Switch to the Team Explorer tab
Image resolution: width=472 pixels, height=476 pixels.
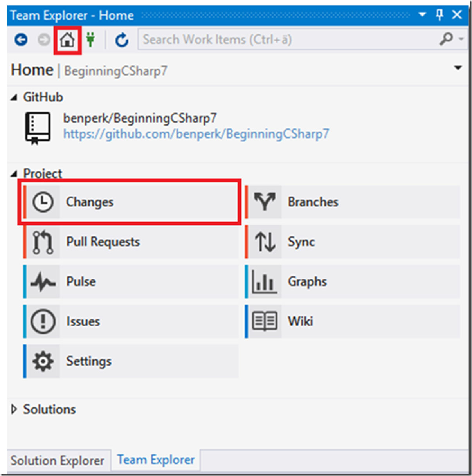click(156, 460)
